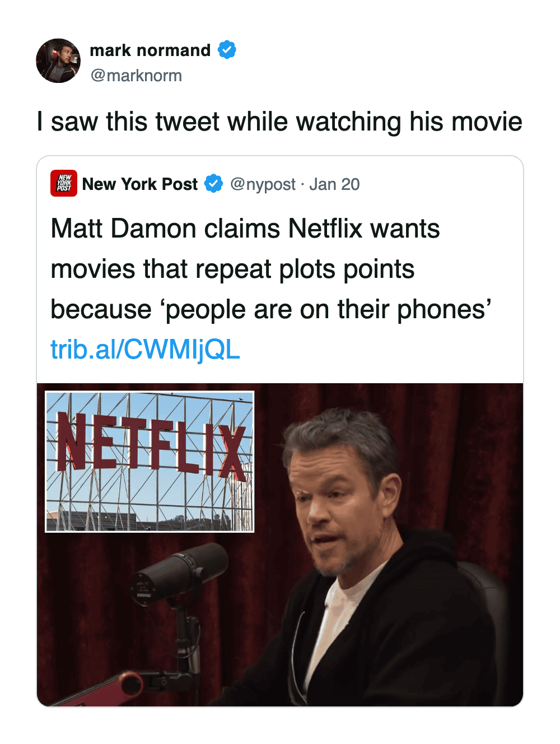Click the verified badge beside New York Post
The image size is (560, 744).
pos(213,184)
